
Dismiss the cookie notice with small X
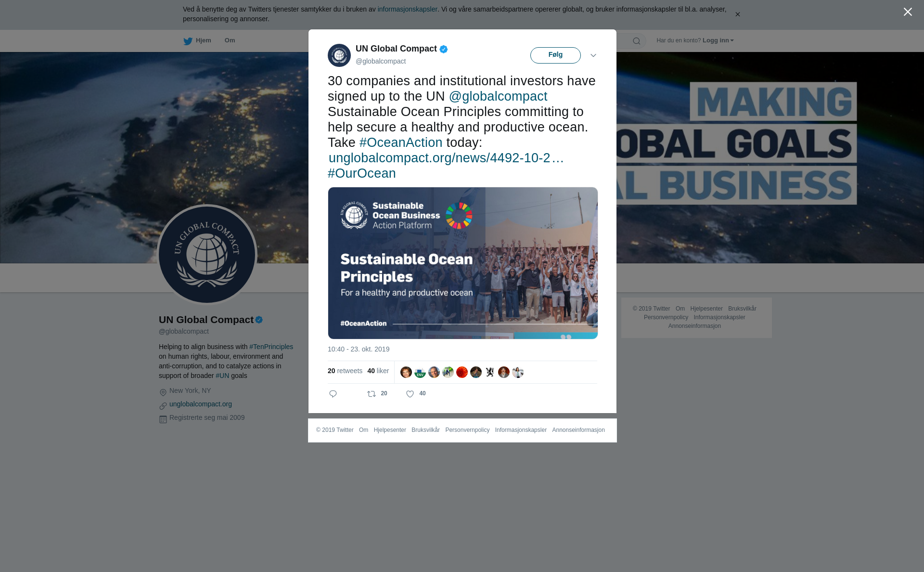(737, 14)
